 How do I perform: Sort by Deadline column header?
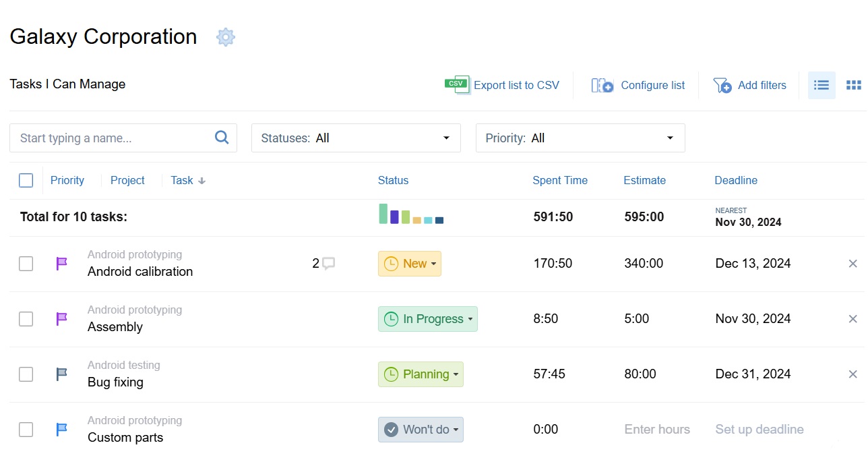736,180
